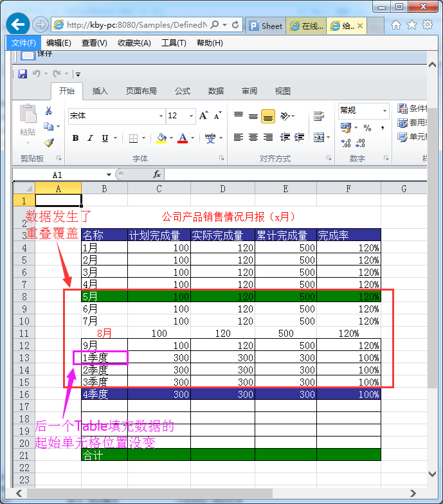The image size is (443, 504).
Task: Click the increase font size icon
Action: tap(203, 116)
